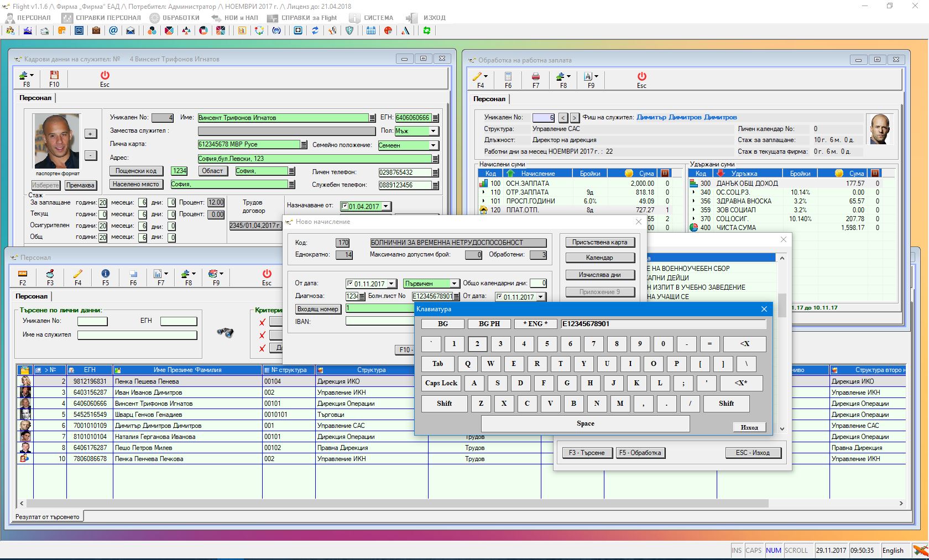Screen dimensions: 929x560
Task: Open the Първичен dropdown in new accrual dialog
Action: (x=455, y=284)
